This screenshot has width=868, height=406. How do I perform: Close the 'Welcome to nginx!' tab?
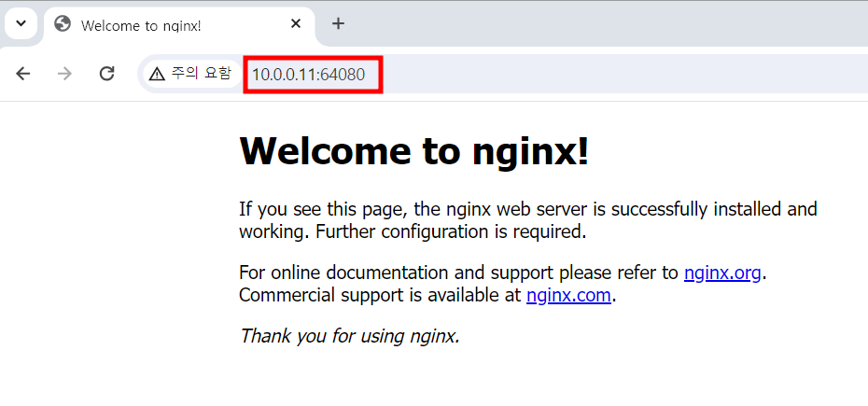296,24
